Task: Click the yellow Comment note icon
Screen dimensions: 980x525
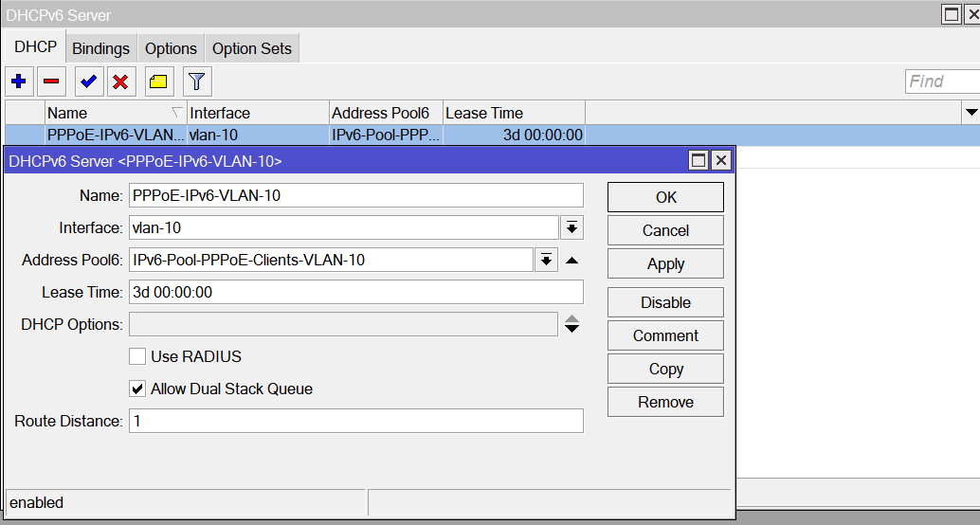Action: pyautogui.click(x=158, y=81)
